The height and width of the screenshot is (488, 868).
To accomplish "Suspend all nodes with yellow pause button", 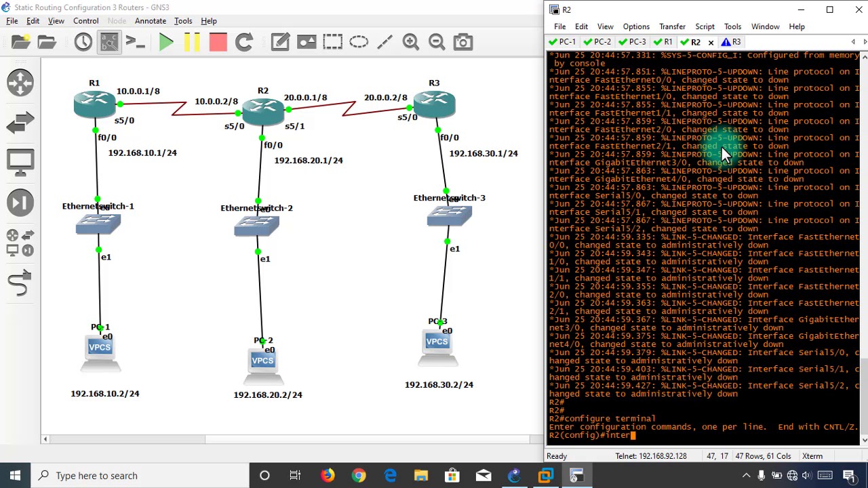I will [192, 42].
